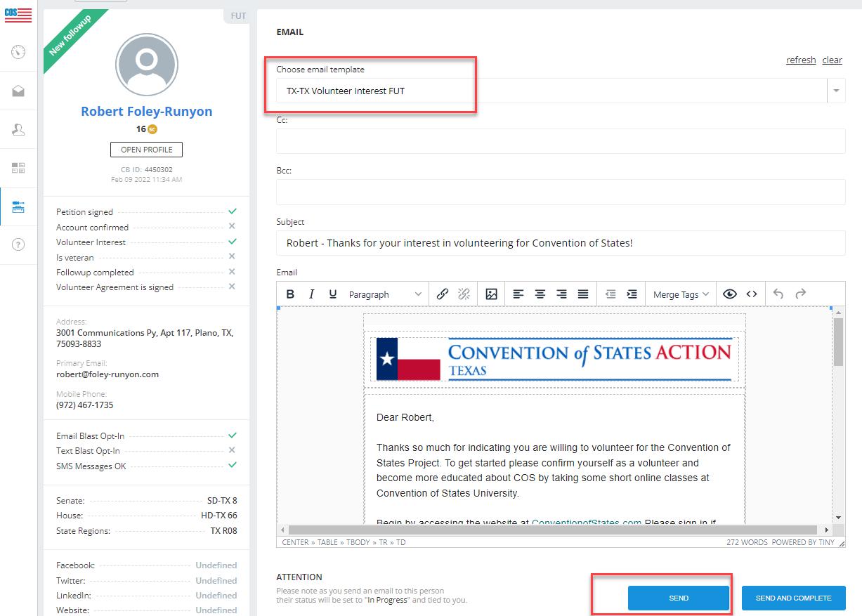Increase indent in the editor
Viewport: 862px width, 616px height.
(x=632, y=294)
